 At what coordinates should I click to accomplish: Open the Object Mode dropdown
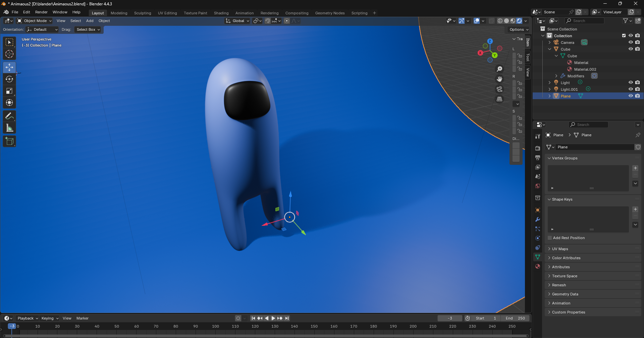(35, 21)
